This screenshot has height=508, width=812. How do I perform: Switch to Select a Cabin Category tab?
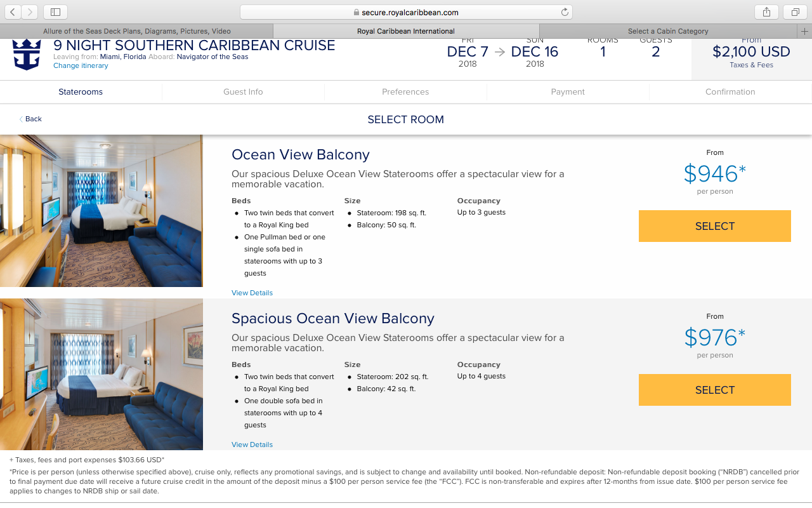coord(667,31)
